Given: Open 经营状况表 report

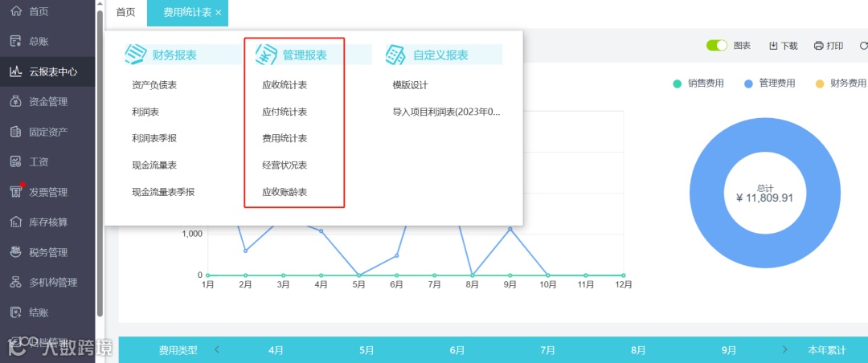Looking at the screenshot, I should click(285, 165).
